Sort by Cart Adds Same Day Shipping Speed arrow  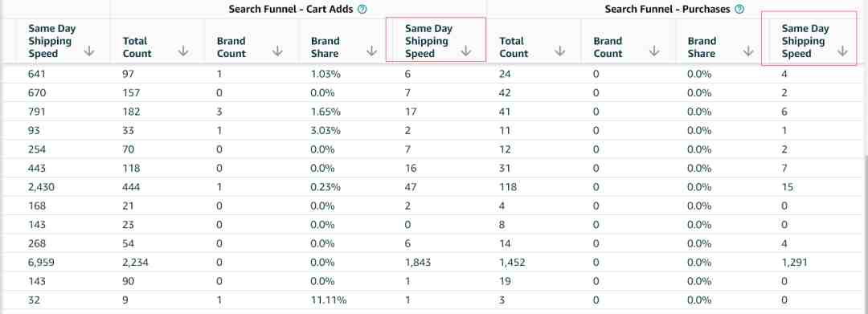tap(465, 51)
